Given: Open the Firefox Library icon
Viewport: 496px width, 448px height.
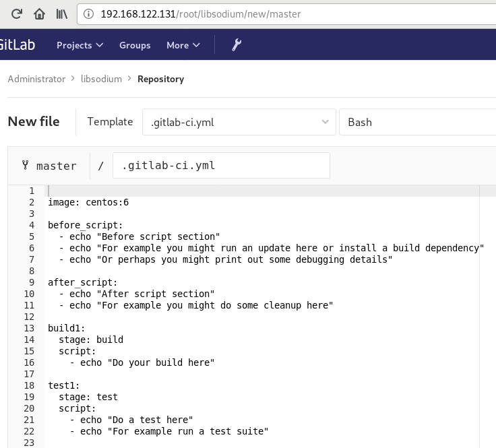Looking at the screenshot, I should (x=61, y=13).
